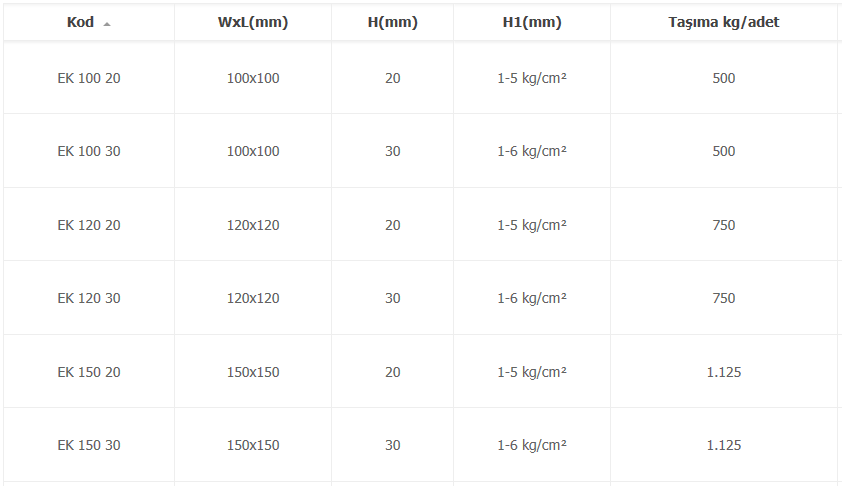Select the EK 150 30 code cell
The width and height of the screenshot is (842, 486).
click(89, 445)
